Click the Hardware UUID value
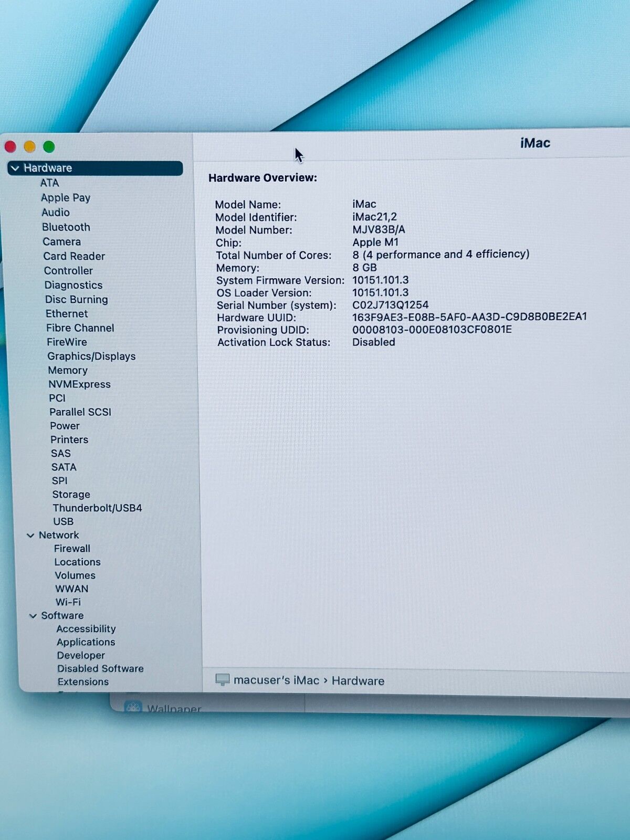Screen dimensions: 630x840 pos(469,317)
